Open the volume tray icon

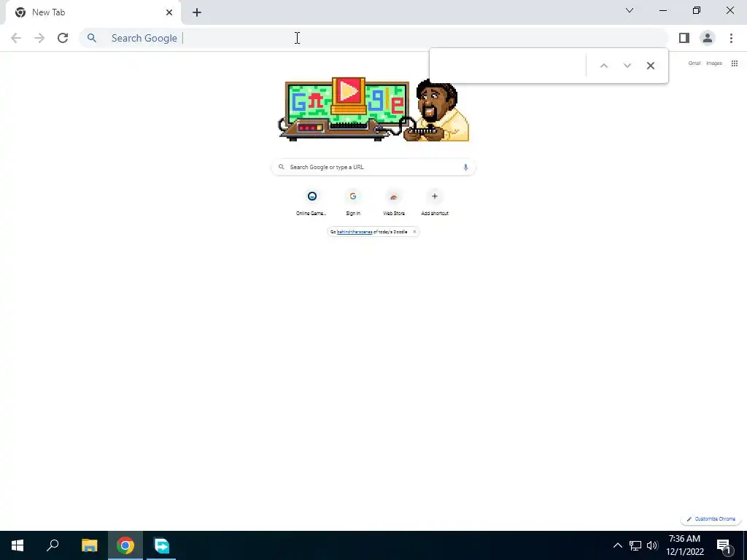[652, 545]
